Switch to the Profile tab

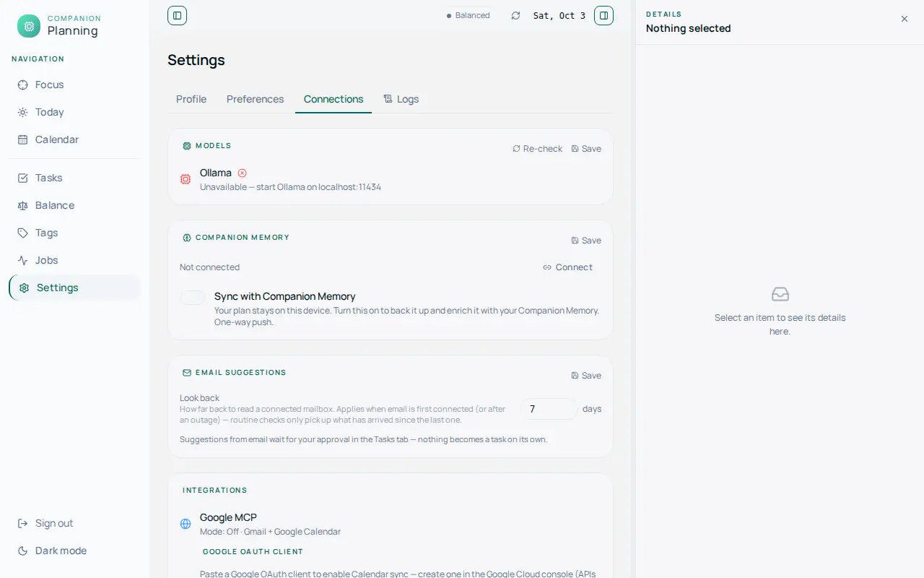pos(191,99)
